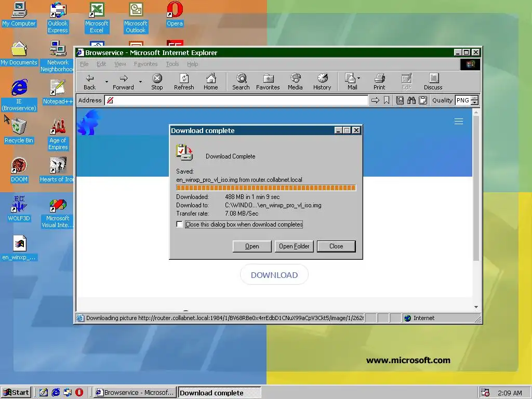Viewport: 532px width, 399px height.
Task: Click the Show Desktop quick launch icon
Action: [44, 393]
